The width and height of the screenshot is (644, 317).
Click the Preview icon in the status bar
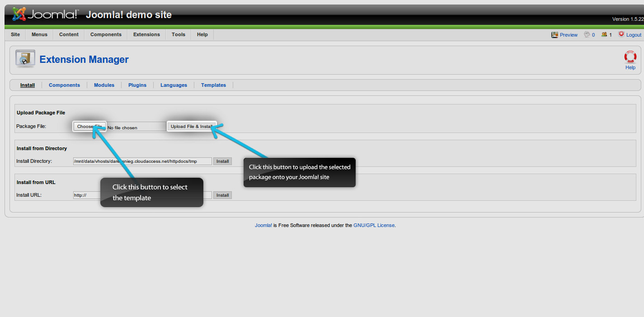point(555,35)
